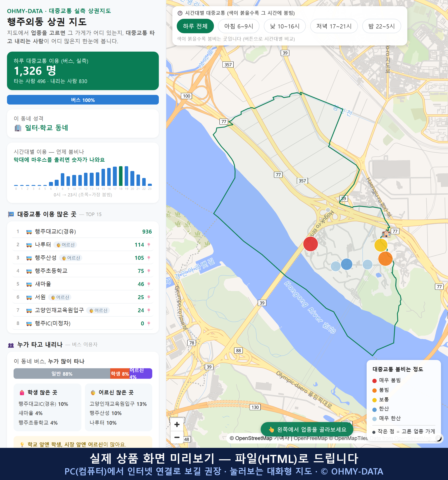Click the blue 한산 legend swatch

tap(374, 410)
